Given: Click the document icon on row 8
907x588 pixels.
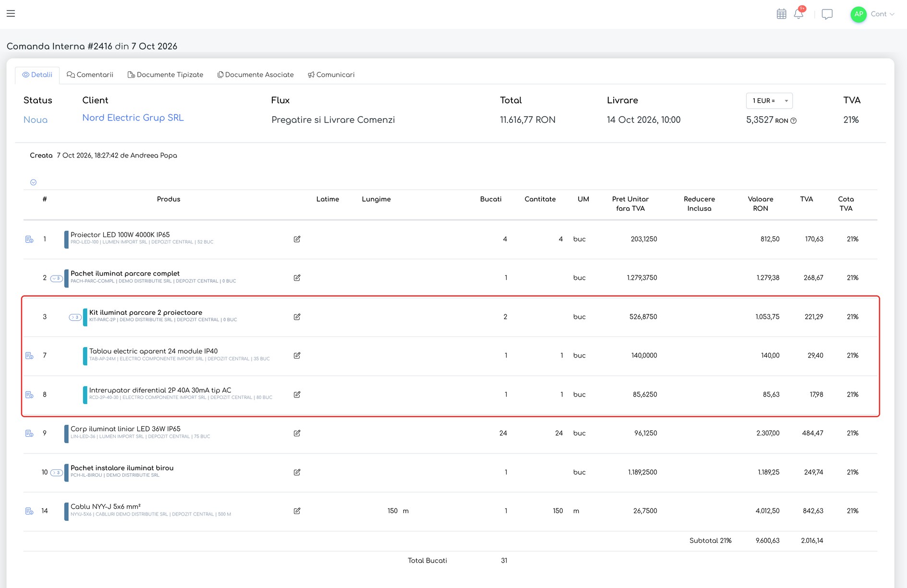Looking at the screenshot, I should [x=29, y=395].
